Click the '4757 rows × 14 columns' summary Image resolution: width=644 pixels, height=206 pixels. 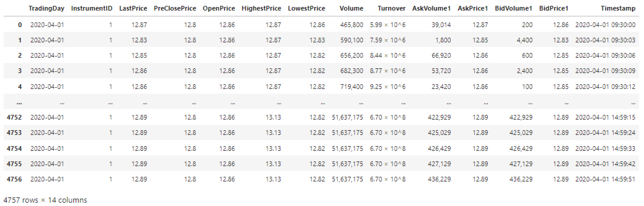pyautogui.click(x=45, y=200)
